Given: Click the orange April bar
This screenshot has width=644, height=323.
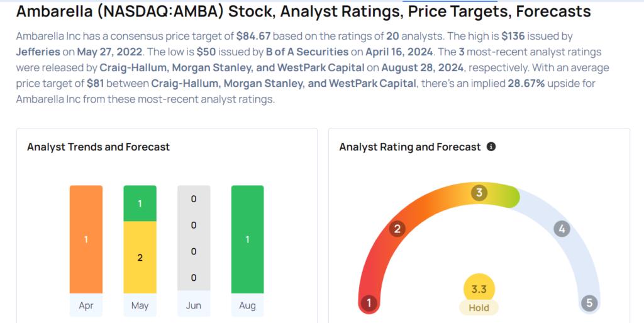Looking at the screenshot, I should [x=86, y=239].
